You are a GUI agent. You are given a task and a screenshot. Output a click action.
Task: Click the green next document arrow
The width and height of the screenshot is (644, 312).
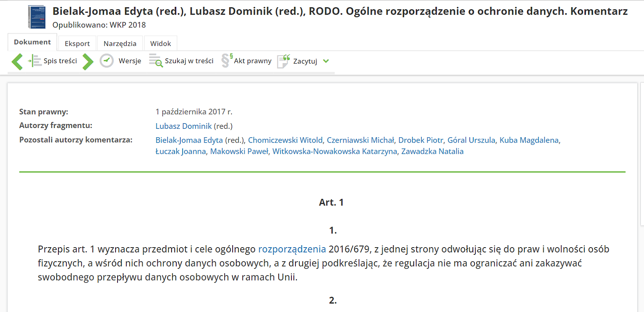coord(88,62)
